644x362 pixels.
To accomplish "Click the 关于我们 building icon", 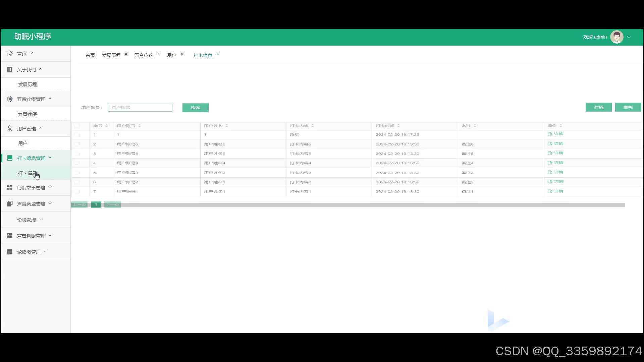I will pos(10,69).
